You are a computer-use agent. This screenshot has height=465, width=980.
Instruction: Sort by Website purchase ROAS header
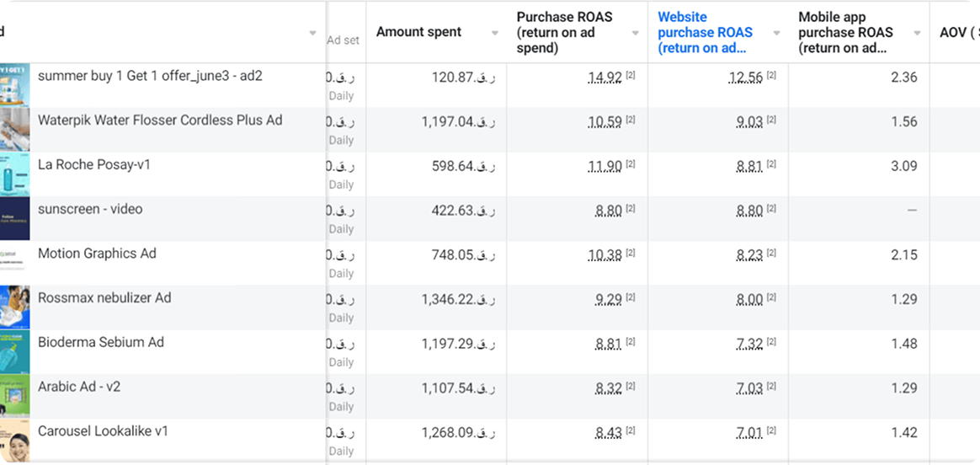705,32
